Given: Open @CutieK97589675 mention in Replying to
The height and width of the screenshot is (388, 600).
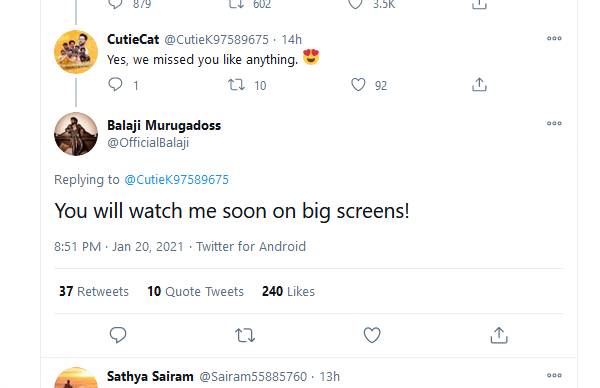Looking at the screenshot, I should [x=176, y=180].
